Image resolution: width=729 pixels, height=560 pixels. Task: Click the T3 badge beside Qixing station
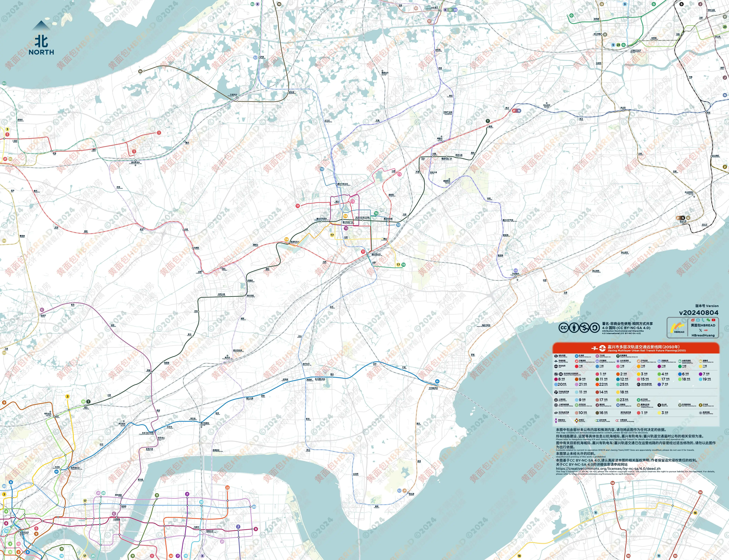[399, 174]
